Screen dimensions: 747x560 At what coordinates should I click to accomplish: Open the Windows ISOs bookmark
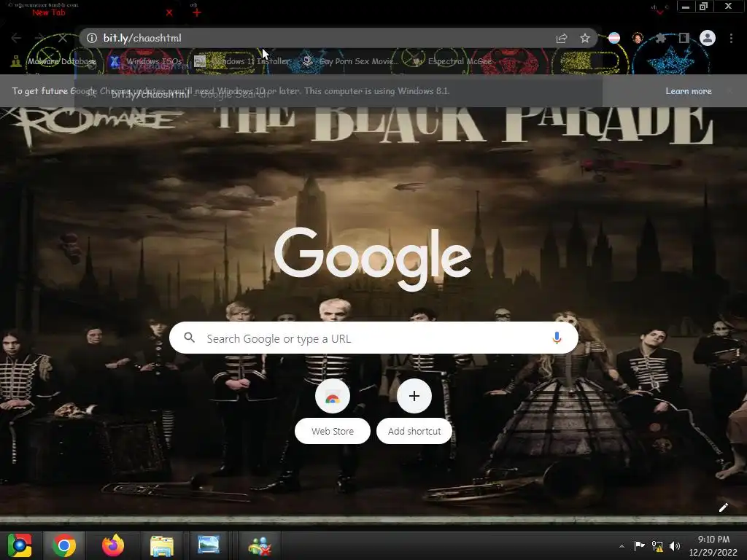[146, 61]
